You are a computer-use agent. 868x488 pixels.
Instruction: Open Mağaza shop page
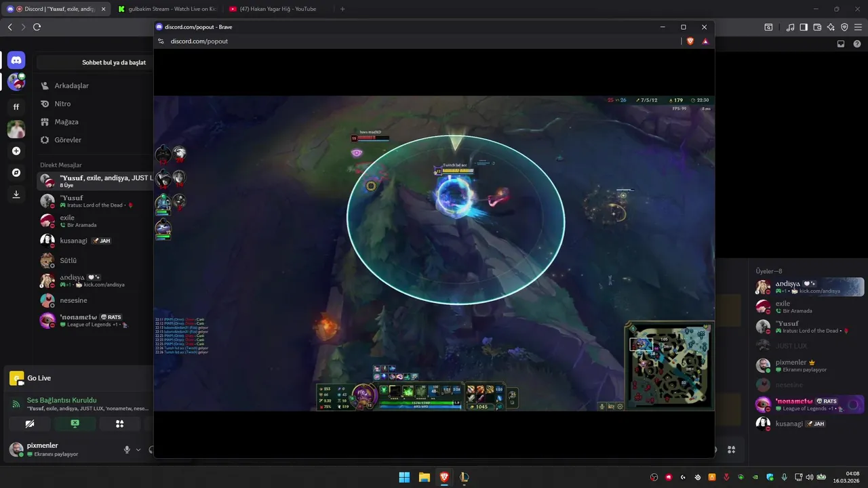pos(95,122)
